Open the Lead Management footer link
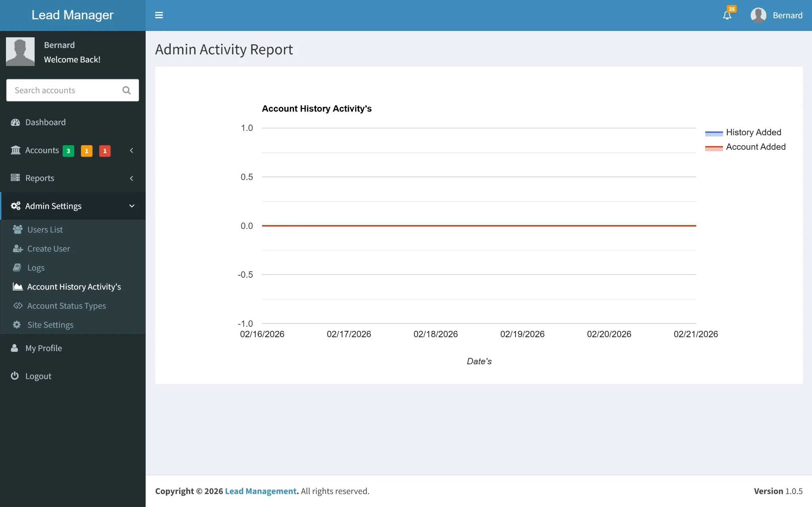The height and width of the screenshot is (507, 812). (x=261, y=491)
